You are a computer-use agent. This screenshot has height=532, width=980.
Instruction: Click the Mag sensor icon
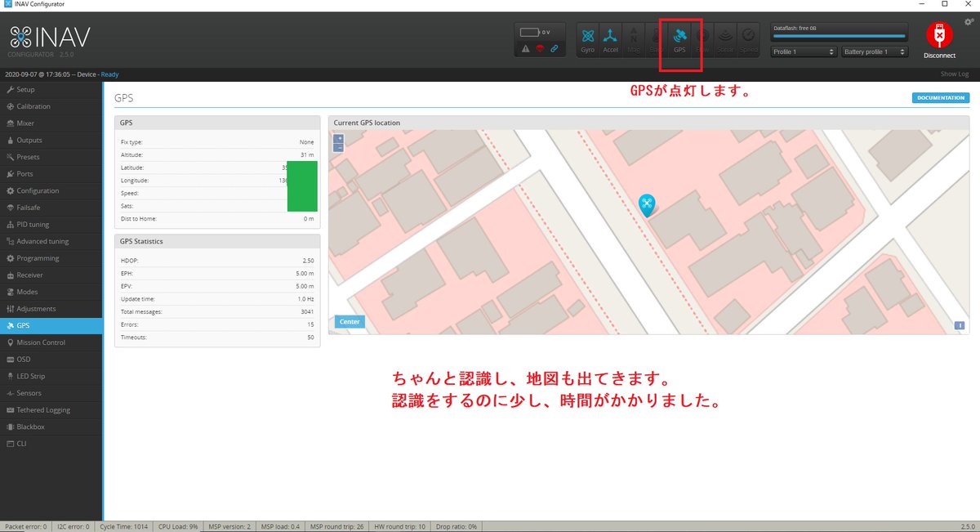tap(634, 39)
